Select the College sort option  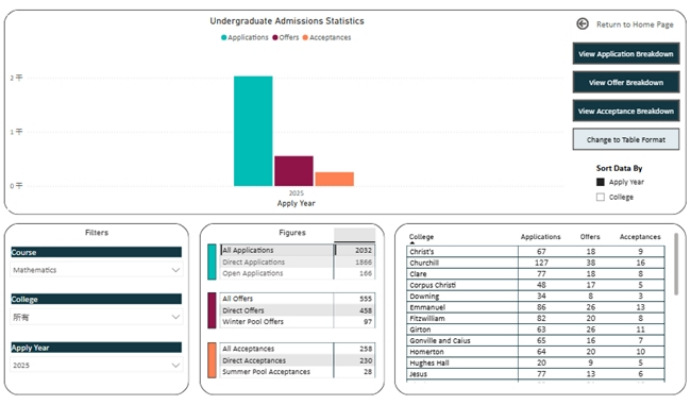600,197
